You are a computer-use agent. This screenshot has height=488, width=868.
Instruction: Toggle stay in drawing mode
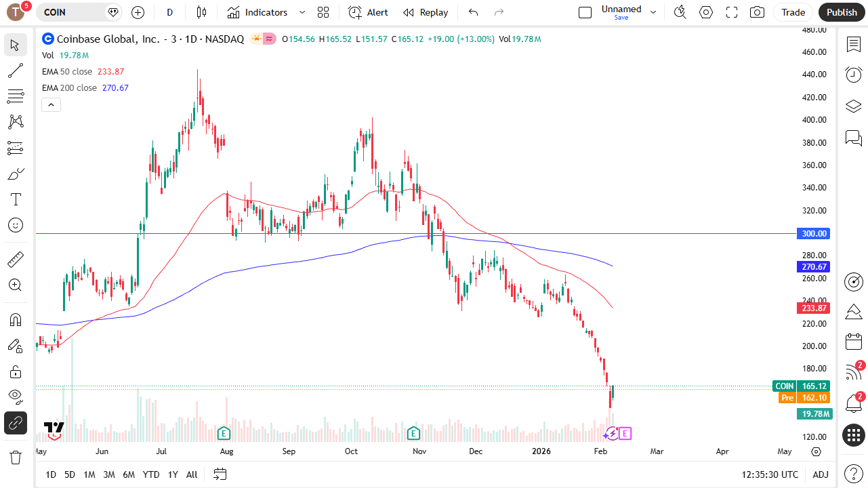point(15,346)
